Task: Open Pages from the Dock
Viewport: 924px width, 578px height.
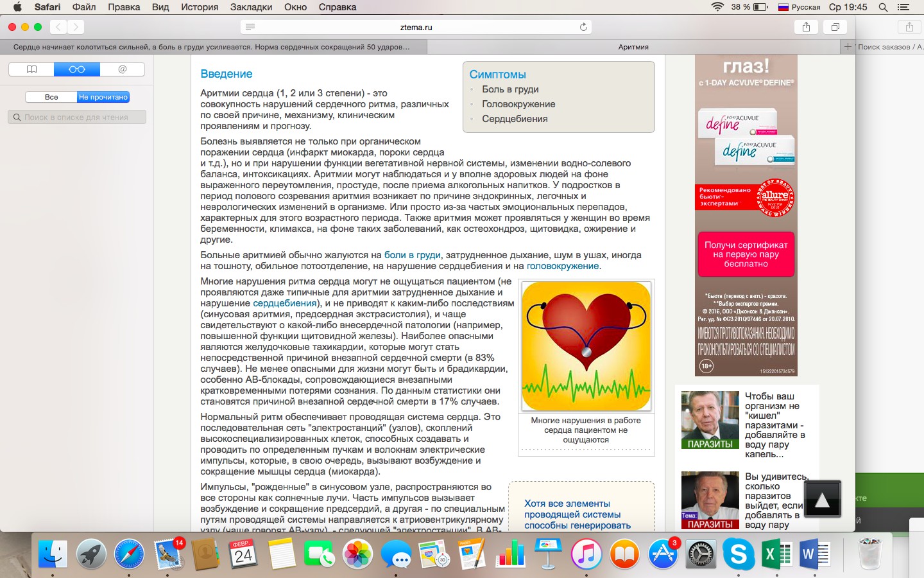Action: tap(472, 554)
